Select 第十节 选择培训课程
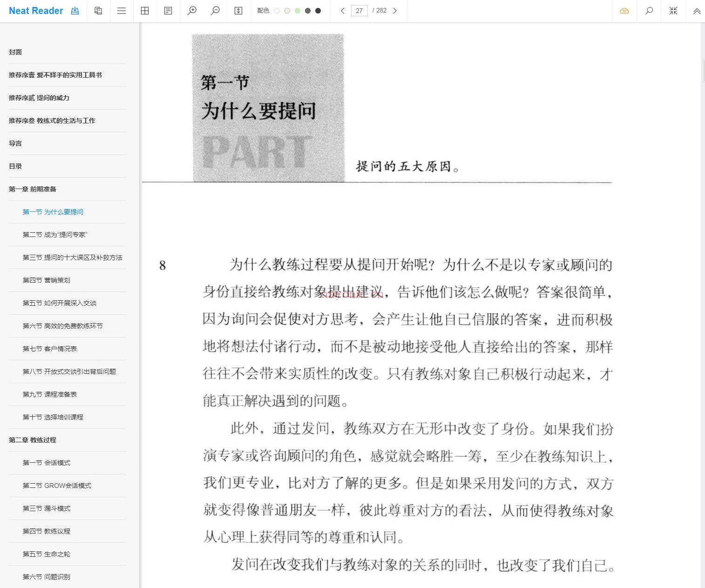Screen dimensions: 705x588 pos(53,417)
